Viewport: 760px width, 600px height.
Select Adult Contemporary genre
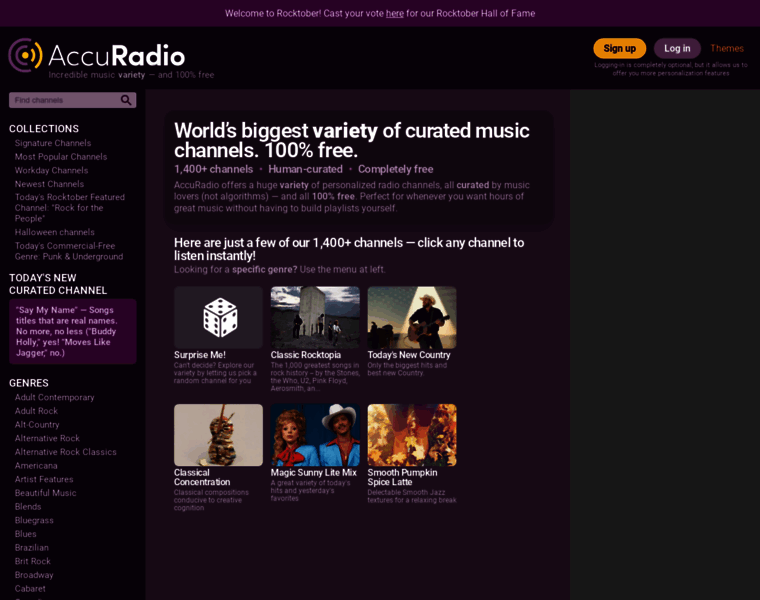[x=54, y=397]
